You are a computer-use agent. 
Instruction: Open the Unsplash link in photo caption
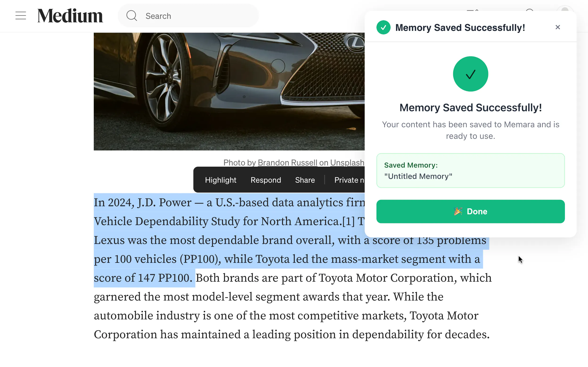[x=347, y=162]
